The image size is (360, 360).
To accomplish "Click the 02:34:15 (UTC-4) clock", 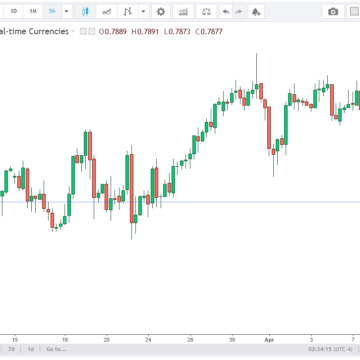I will [330, 349].
